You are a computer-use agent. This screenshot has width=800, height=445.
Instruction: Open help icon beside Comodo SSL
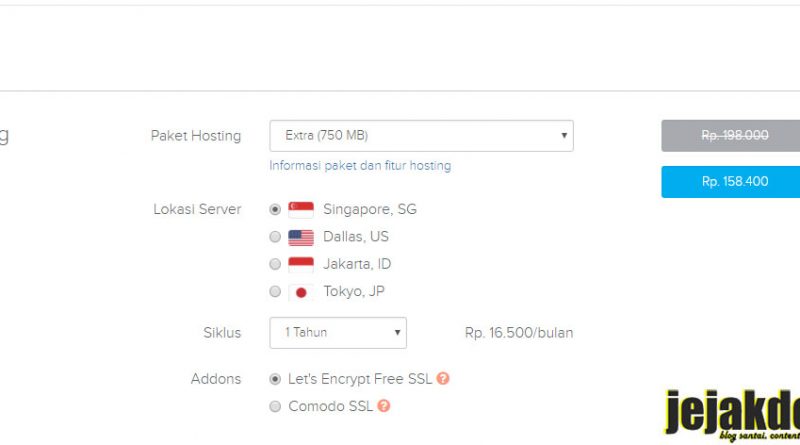coord(384,406)
